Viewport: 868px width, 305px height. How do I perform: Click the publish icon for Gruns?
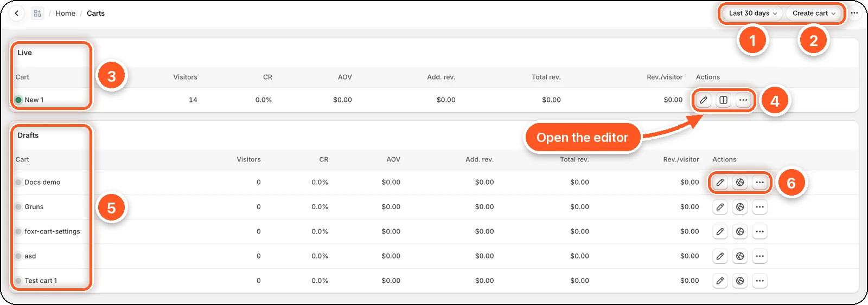pos(740,207)
